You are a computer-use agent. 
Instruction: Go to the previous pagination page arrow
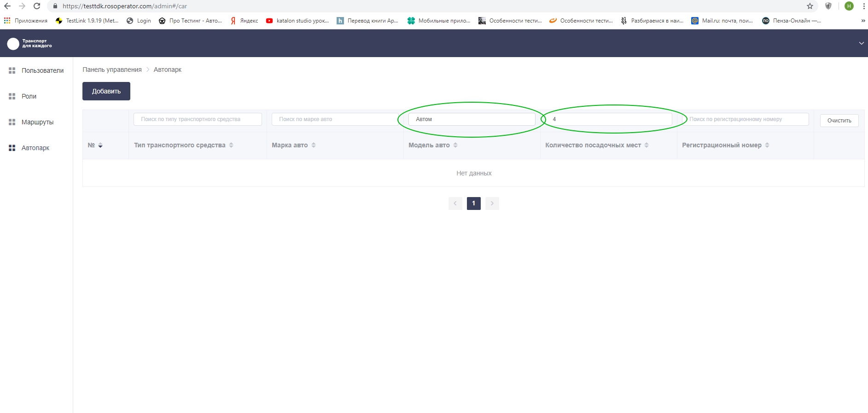click(455, 204)
